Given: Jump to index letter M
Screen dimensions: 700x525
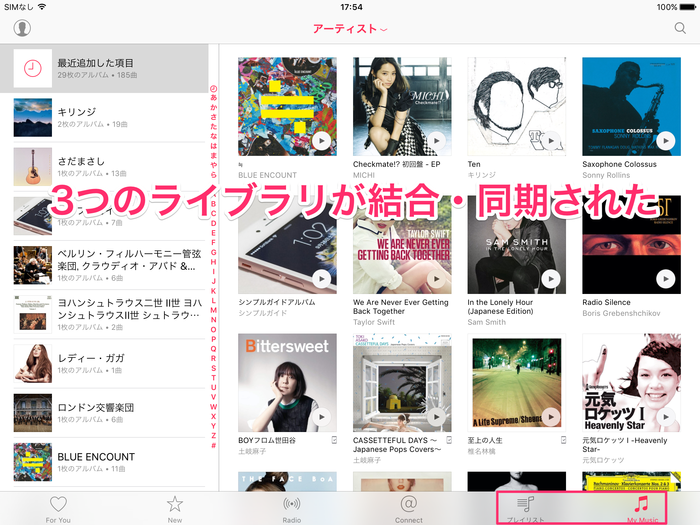Looking at the screenshot, I should [213, 310].
